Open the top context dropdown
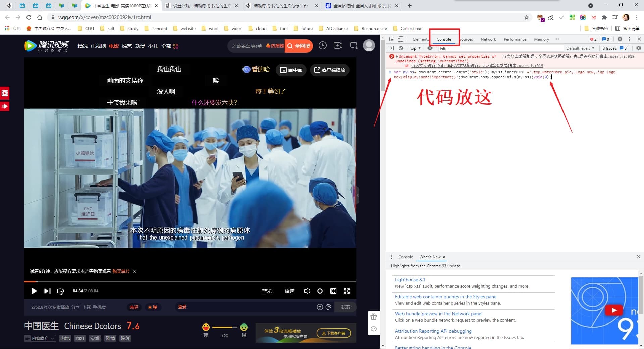 pyautogui.click(x=415, y=48)
